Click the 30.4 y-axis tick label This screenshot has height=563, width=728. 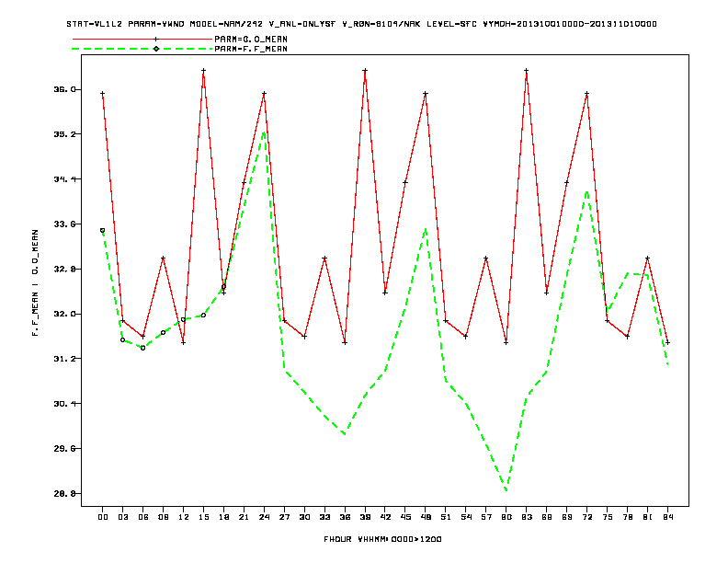pyautogui.click(x=64, y=404)
